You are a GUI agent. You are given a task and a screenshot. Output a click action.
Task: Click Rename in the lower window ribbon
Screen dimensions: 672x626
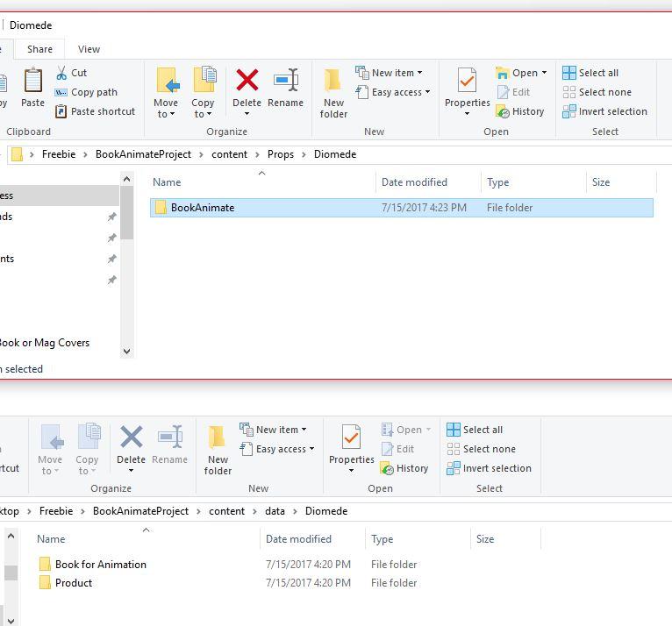169,445
